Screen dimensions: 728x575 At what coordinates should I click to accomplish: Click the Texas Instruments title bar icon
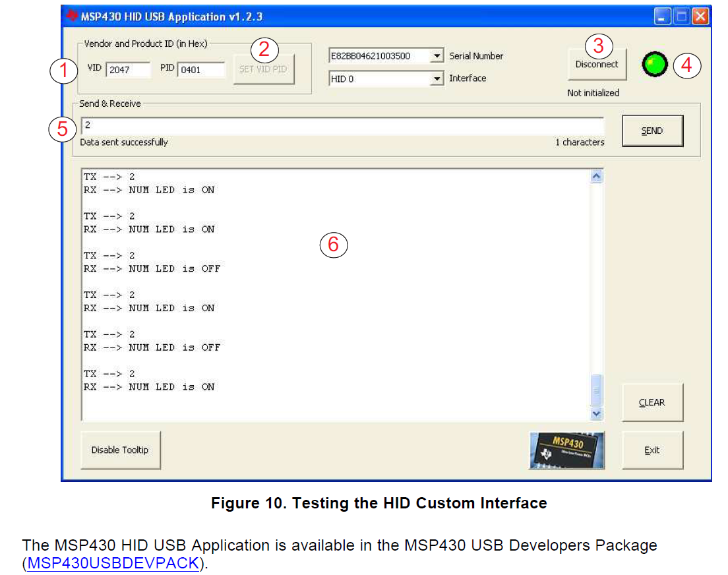point(72,16)
